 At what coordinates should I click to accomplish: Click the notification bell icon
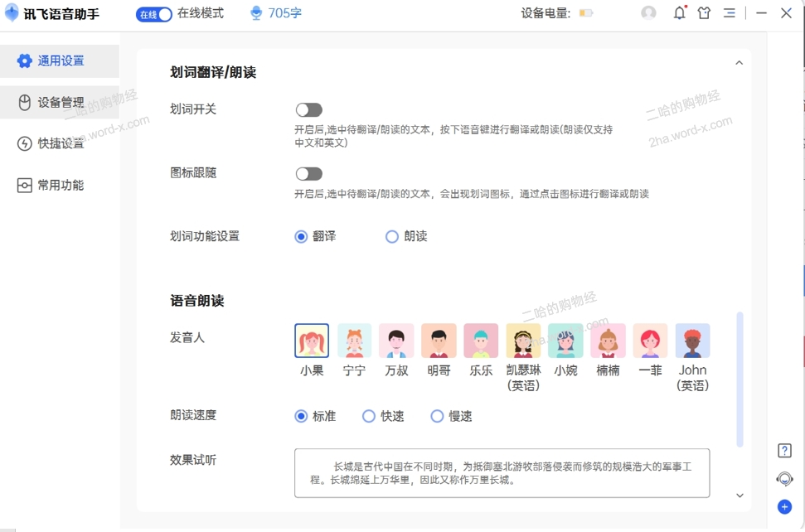(x=679, y=13)
